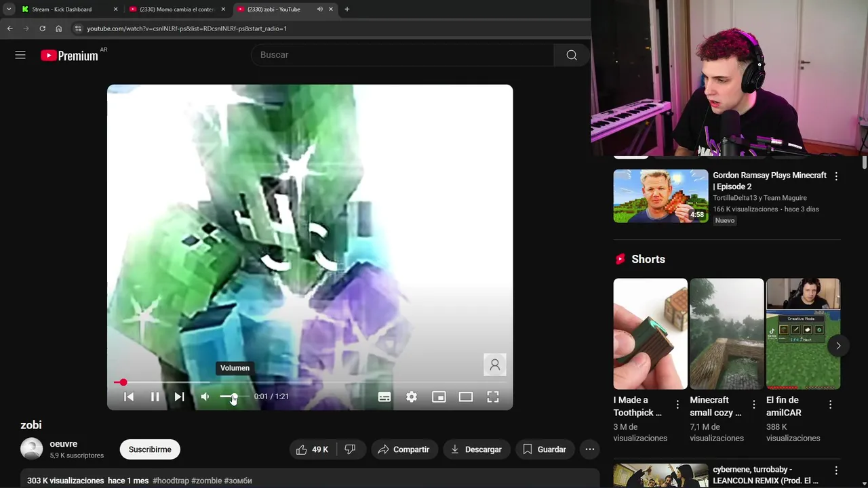Adjust the volume slider
Screen dimensions: 868x488
233,396
